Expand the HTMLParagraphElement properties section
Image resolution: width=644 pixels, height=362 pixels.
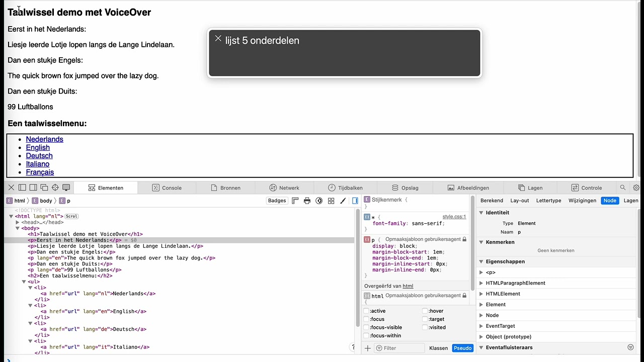[x=481, y=283]
